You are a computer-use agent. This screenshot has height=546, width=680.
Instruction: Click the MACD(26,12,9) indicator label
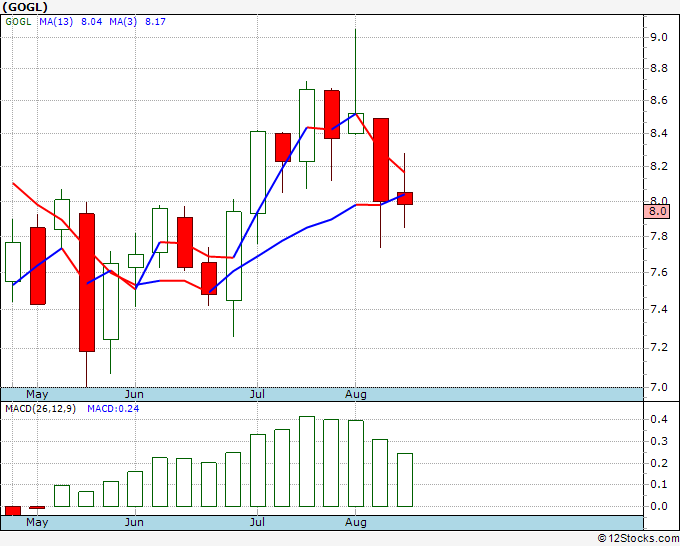[x=40, y=409]
